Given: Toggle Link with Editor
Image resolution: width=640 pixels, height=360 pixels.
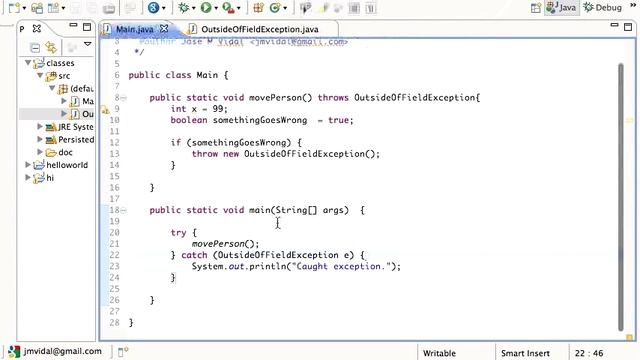Looking at the screenshot, I should pos(51,47).
